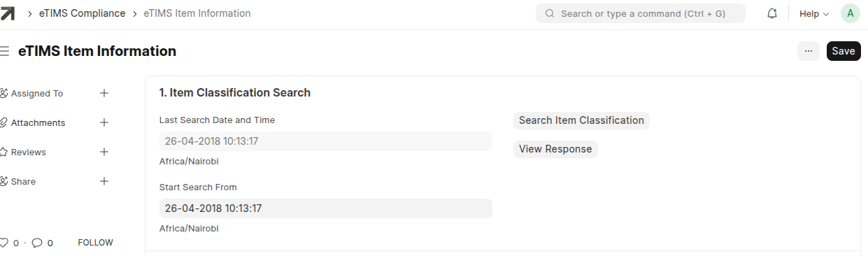Screen dimensions: 868x256
Task: Focus the Start Search From date field
Action: 326,208
